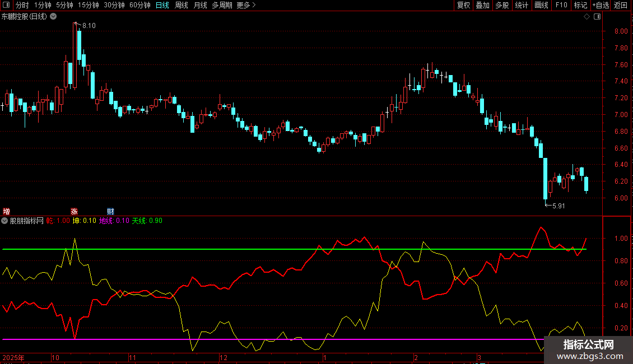Select the 15分钟 period tab
This screenshot has height=364, width=633.
(x=88, y=5)
